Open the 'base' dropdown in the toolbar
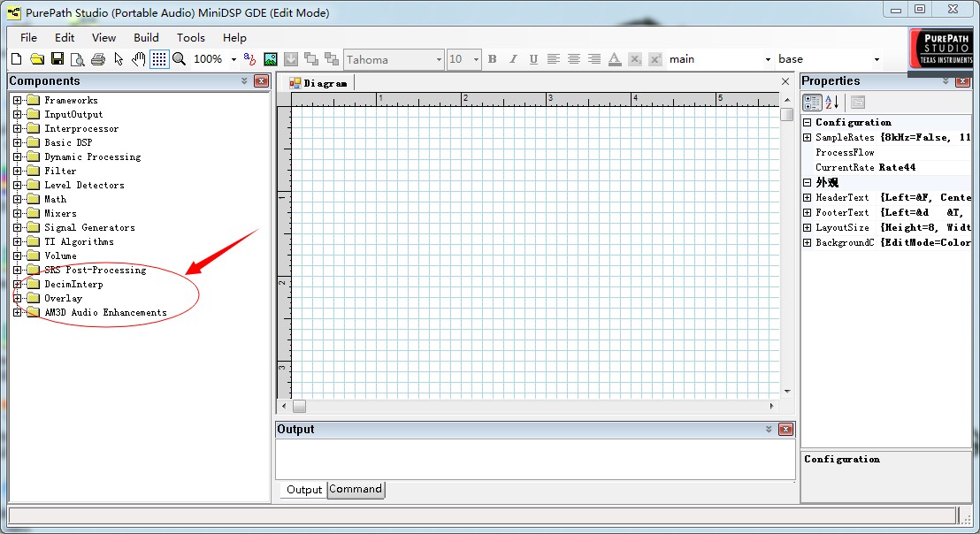The image size is (980, 534). point(877,59)
